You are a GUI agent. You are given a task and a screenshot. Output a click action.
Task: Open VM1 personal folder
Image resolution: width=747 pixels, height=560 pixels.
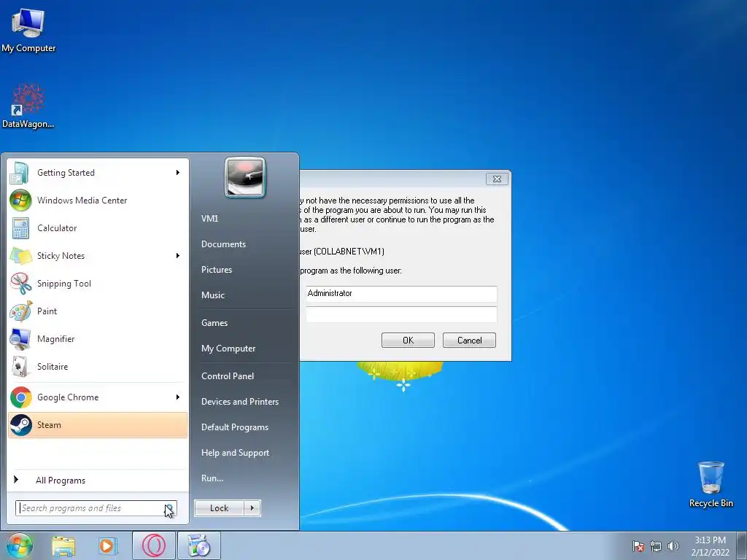(x=209, y=219)
